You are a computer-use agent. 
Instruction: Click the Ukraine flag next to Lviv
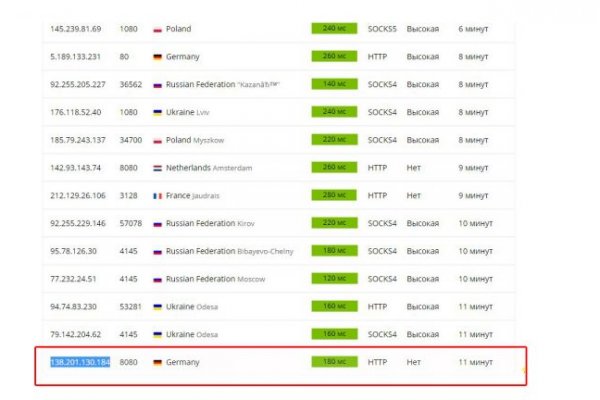pos(157,113)
